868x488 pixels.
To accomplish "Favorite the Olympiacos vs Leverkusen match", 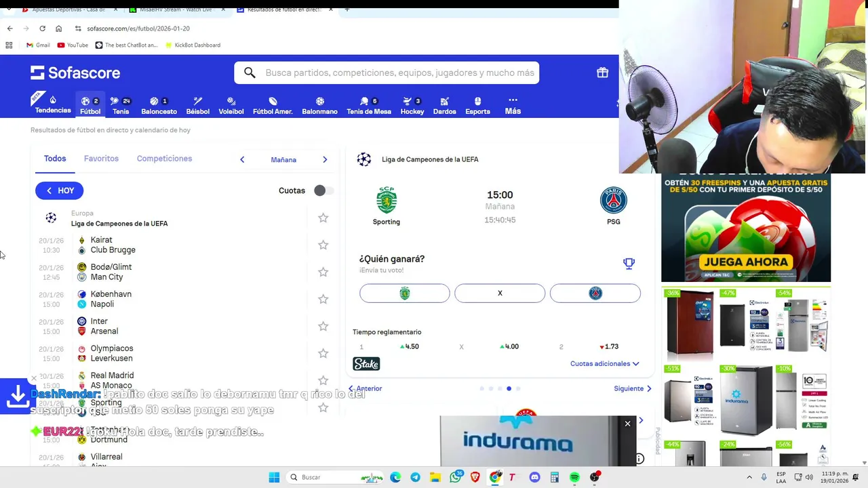I will (323, 353).
